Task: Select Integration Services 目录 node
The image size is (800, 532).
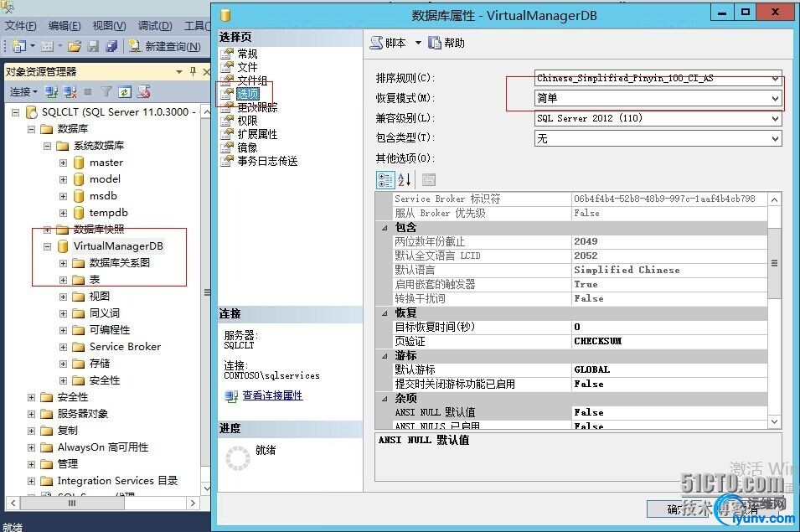Action: point(117,481)
